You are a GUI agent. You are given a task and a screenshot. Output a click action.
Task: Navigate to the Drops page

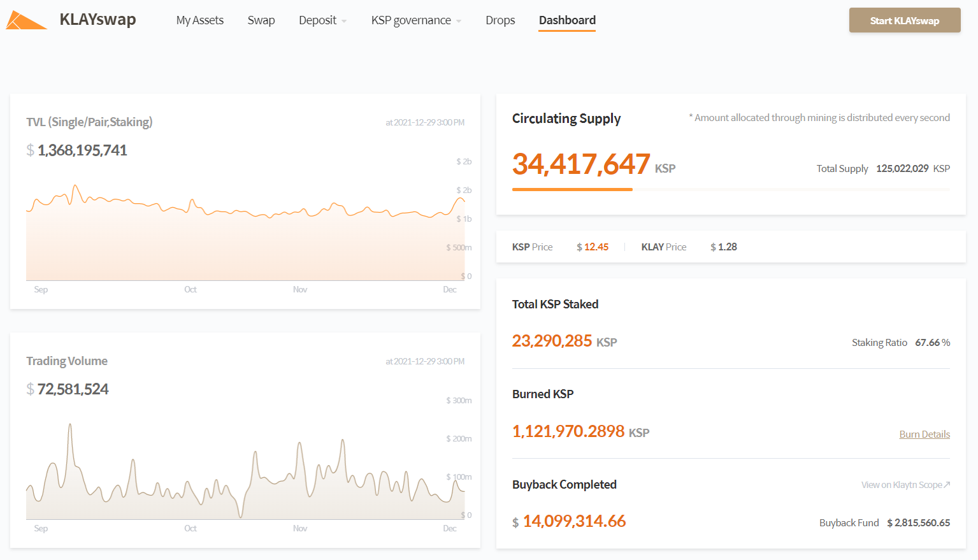(500, 20)
